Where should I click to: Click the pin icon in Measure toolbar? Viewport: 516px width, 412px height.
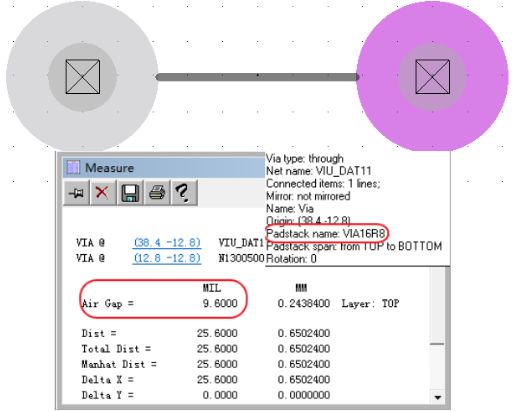pyautogui.click(x=76, y=192)
